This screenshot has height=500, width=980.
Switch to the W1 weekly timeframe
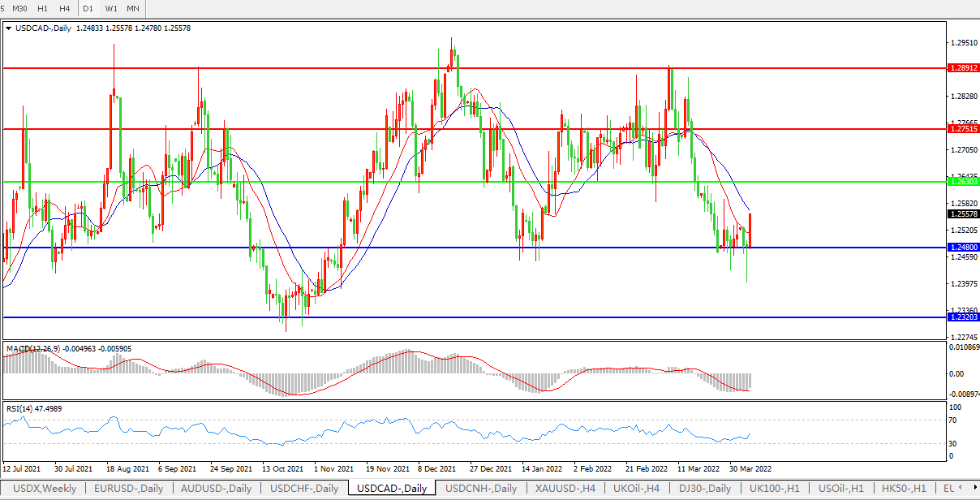point(111,8)
